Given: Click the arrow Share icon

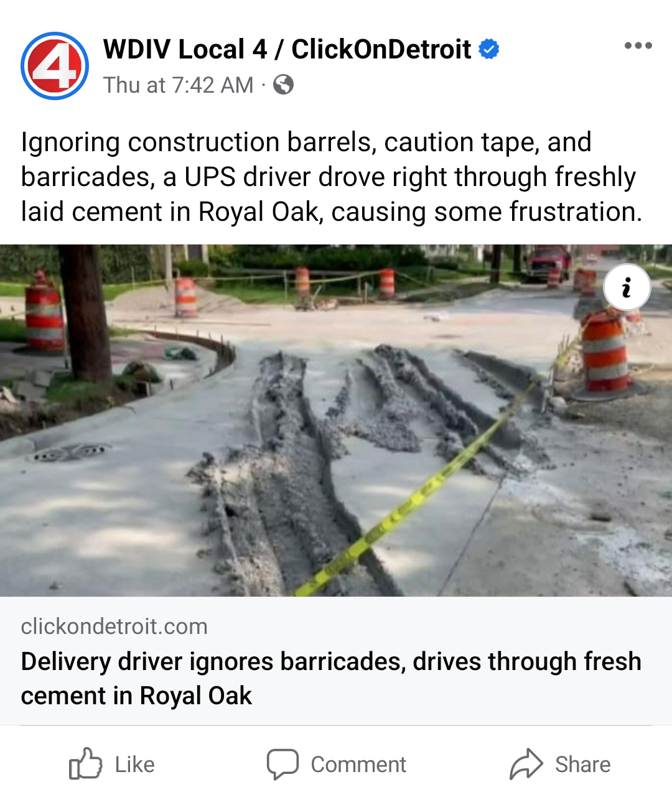Looking at the screenshot, I should 526,763.
